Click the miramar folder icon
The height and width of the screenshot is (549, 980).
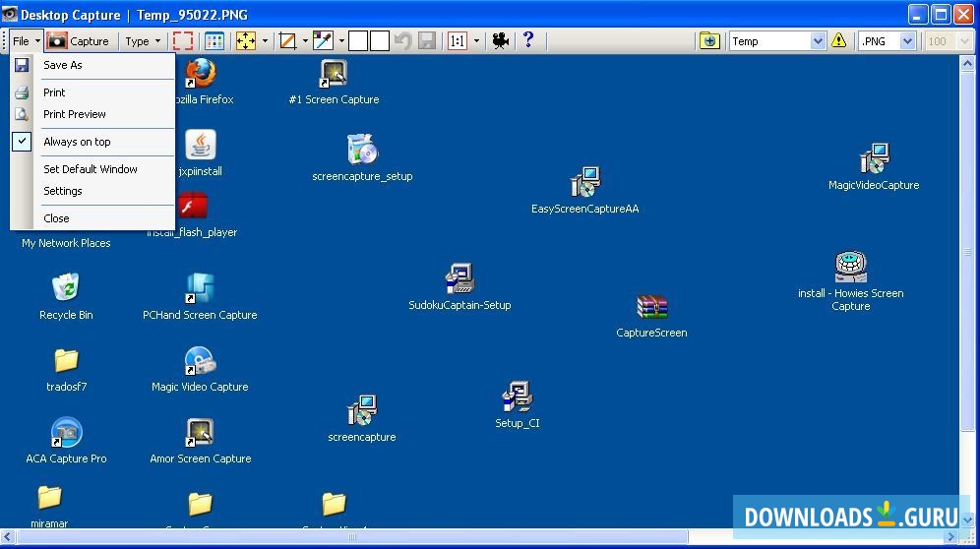click(49, 498)
